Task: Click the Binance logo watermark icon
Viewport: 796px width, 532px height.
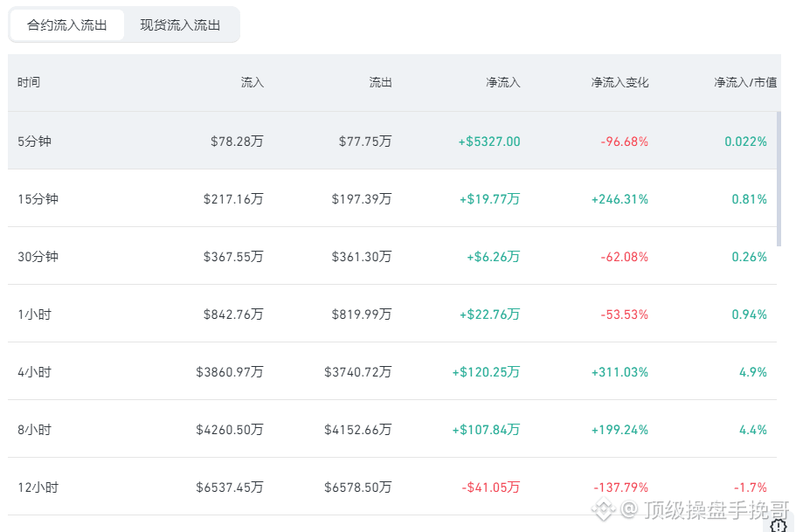Action: (603, 508)
